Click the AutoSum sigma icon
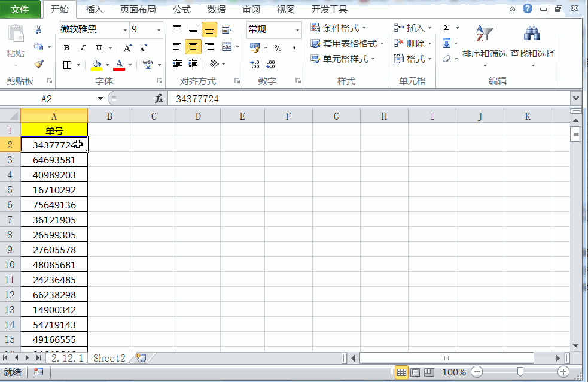The image size is (588, 382). point(446,28)
